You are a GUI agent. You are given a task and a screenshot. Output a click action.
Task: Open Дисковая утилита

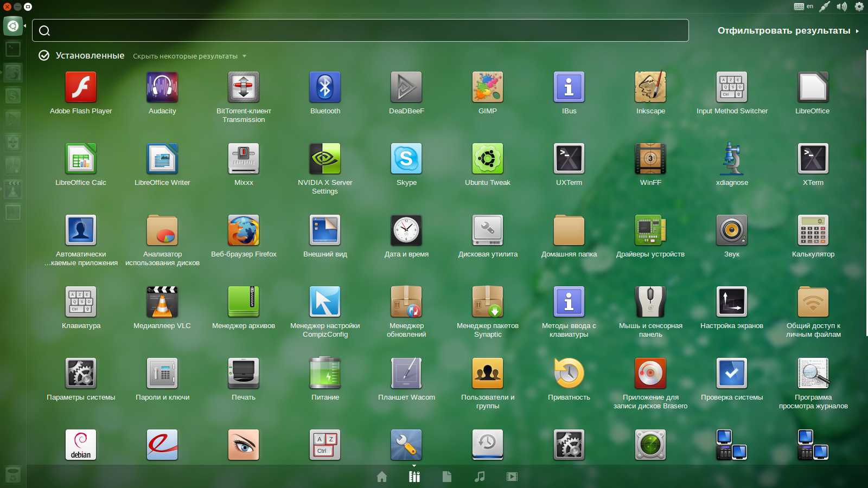tap(488, 230)
